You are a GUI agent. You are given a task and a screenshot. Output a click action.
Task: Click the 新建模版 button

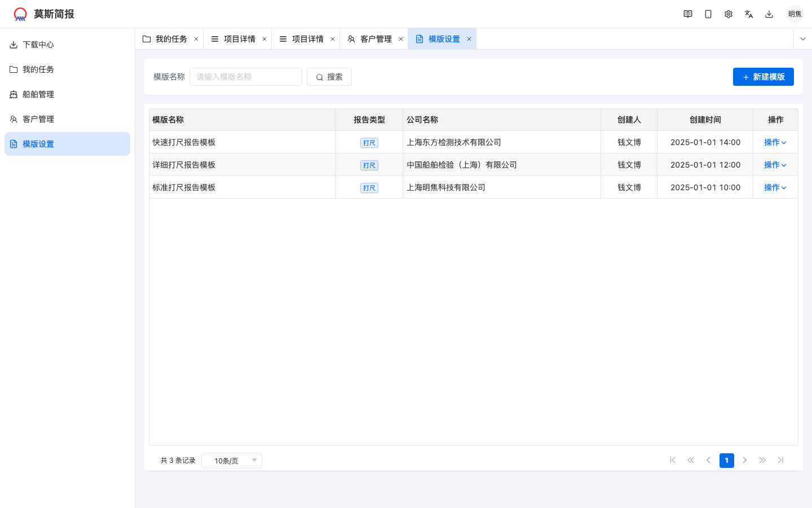click(763, 77)
